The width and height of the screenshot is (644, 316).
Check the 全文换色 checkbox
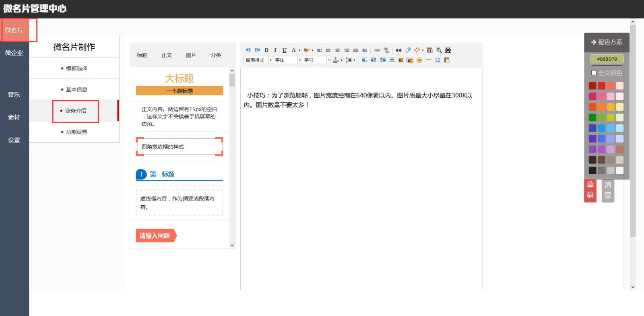pos(594,73)
